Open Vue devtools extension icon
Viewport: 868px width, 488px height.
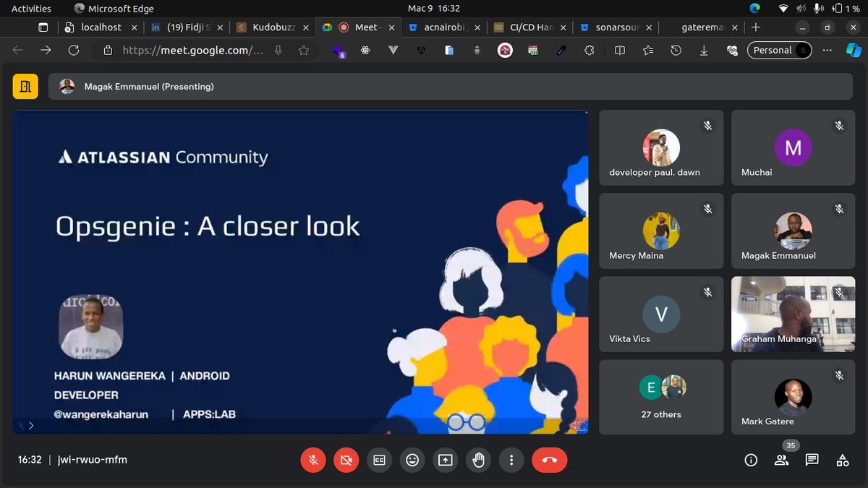coord(393,50)
